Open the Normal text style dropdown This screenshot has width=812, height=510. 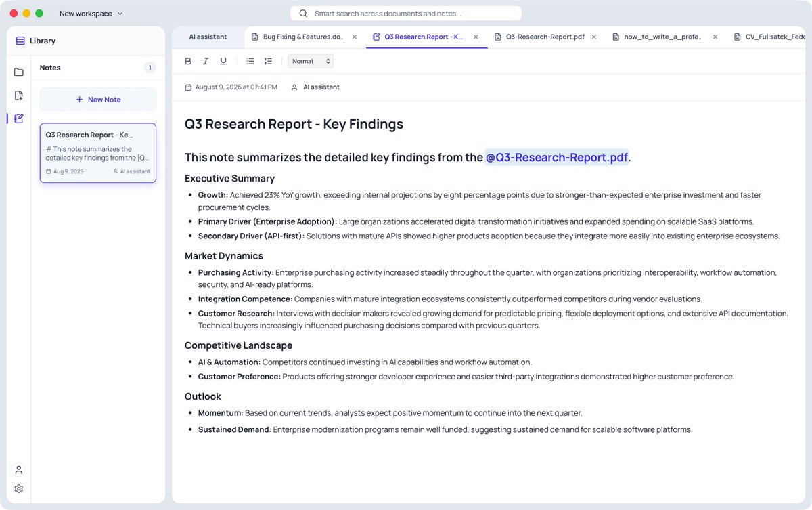[x=311, y=61]
